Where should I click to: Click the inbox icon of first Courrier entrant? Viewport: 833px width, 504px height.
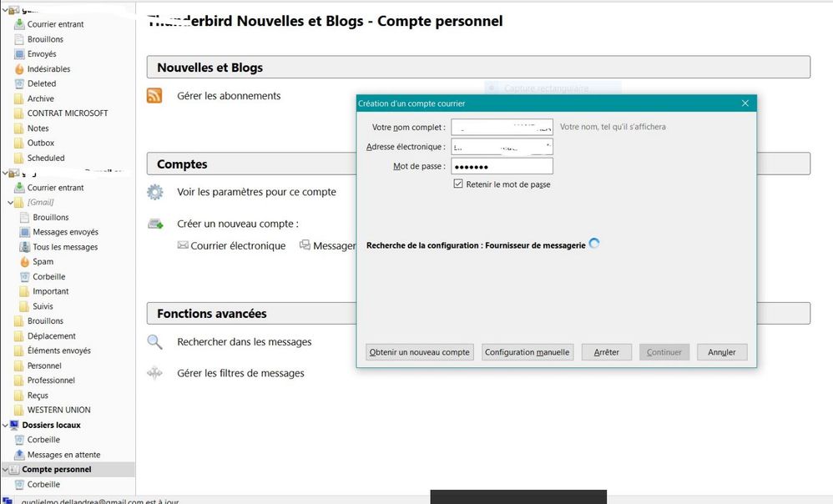tap(19, 24)
